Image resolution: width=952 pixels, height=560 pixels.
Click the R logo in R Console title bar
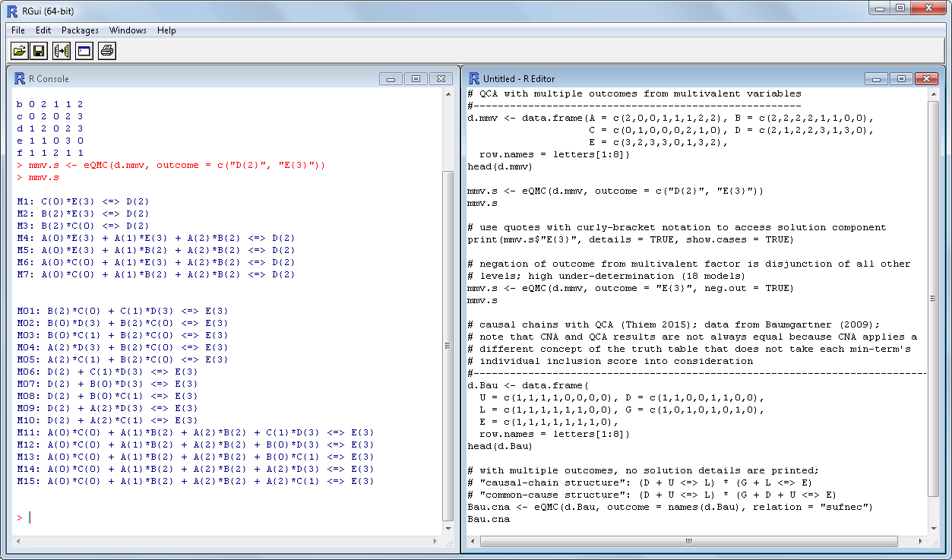pyautogui.click(x=20, y=78)
